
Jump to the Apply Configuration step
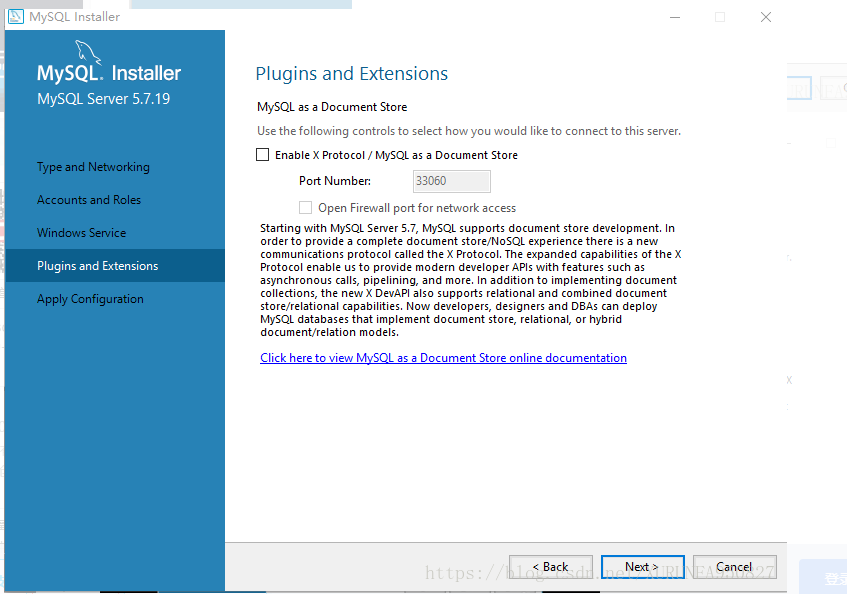pos(90,299)
